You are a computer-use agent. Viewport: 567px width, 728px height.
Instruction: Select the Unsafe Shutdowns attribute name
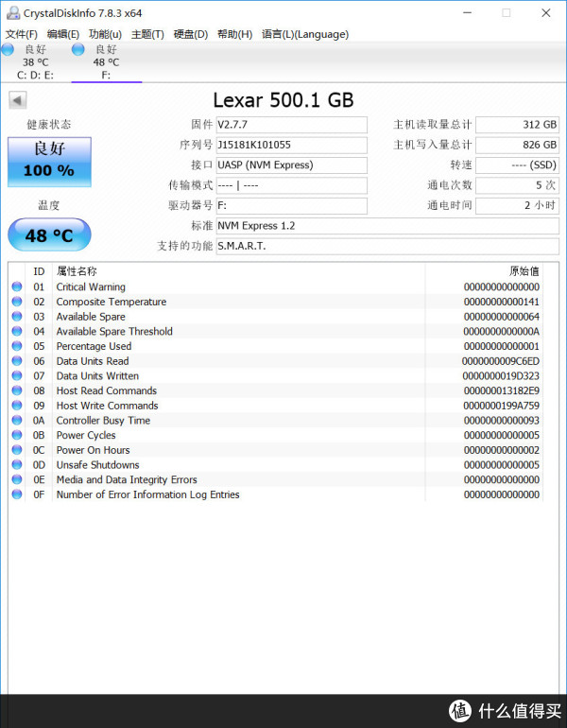98,465
